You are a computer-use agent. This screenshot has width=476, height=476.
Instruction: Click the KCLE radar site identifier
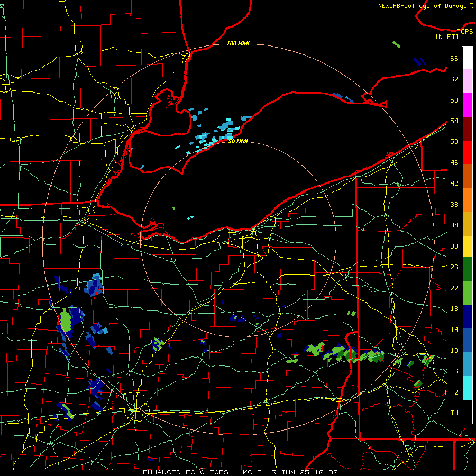[252, 472]
